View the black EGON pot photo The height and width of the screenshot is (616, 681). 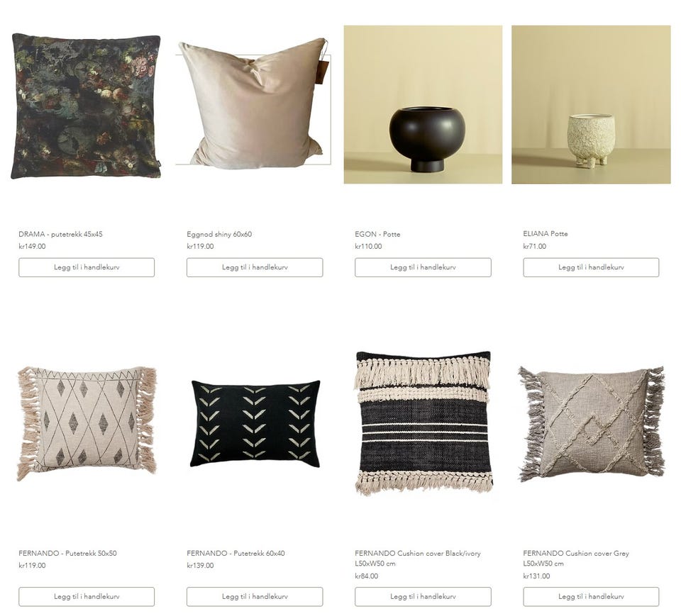pyautogui.click(x=423, y=105)
